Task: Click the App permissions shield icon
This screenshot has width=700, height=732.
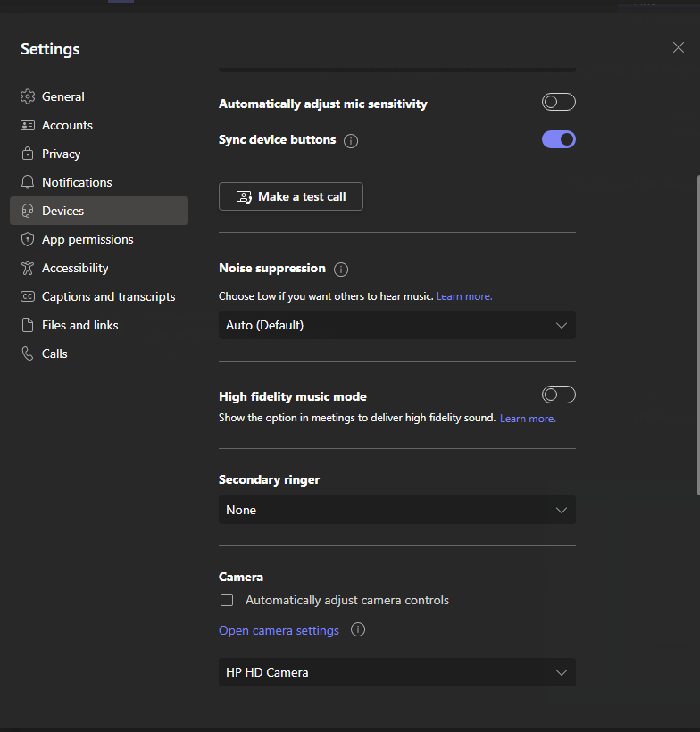Action: (27, 239)
